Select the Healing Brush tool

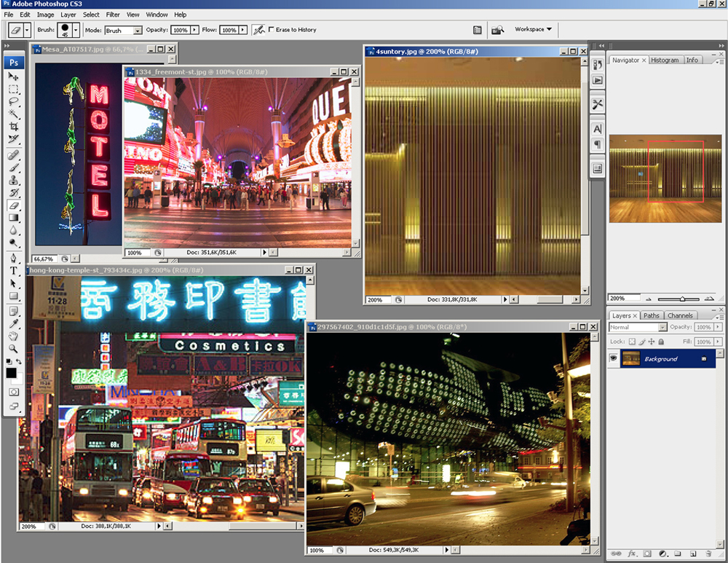(13, 155)
